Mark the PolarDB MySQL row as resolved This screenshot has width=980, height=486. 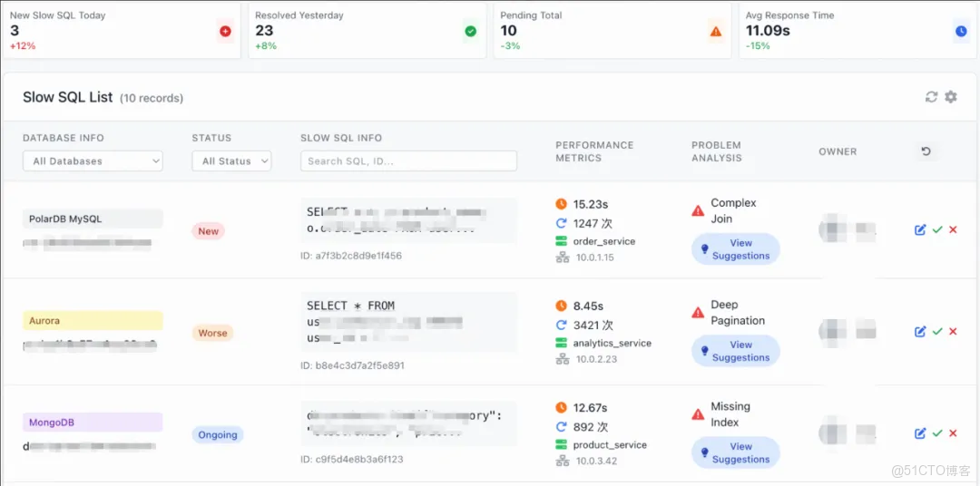click(x=936, y=230)
